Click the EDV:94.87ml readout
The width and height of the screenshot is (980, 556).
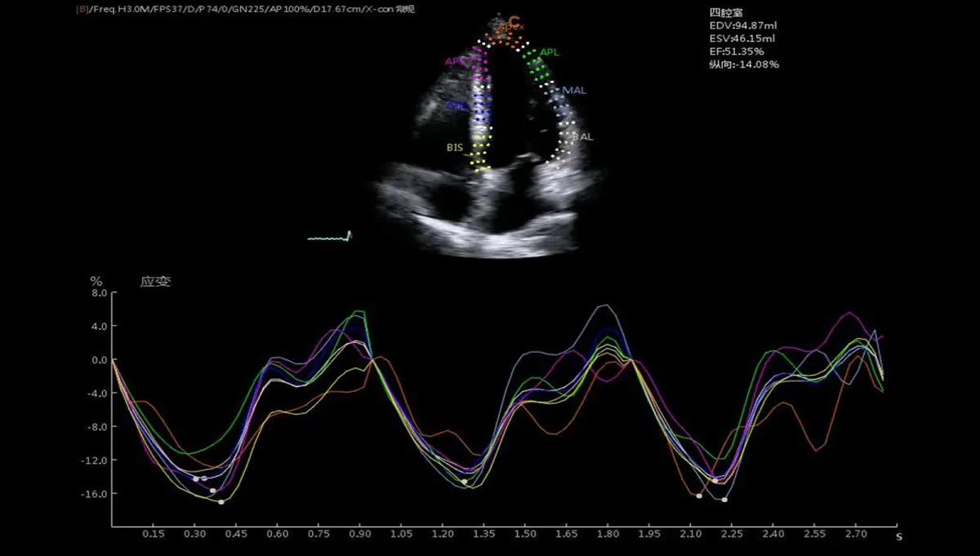(743, 26)
